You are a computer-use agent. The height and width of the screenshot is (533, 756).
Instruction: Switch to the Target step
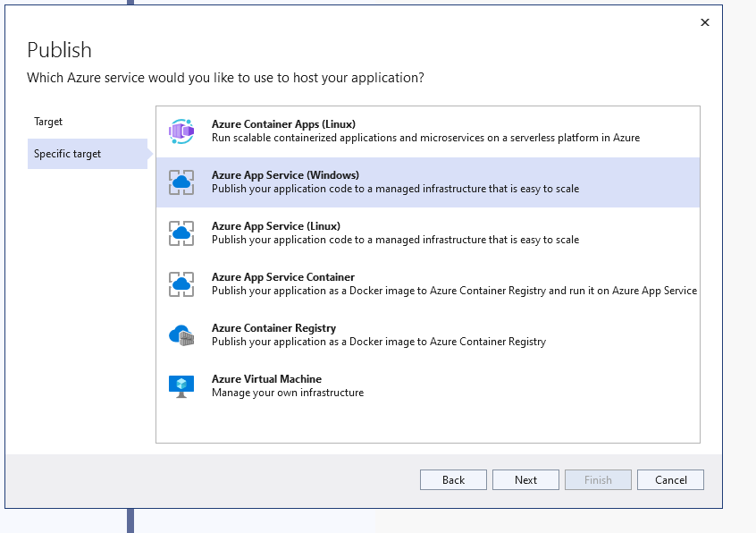click(48, 122)
